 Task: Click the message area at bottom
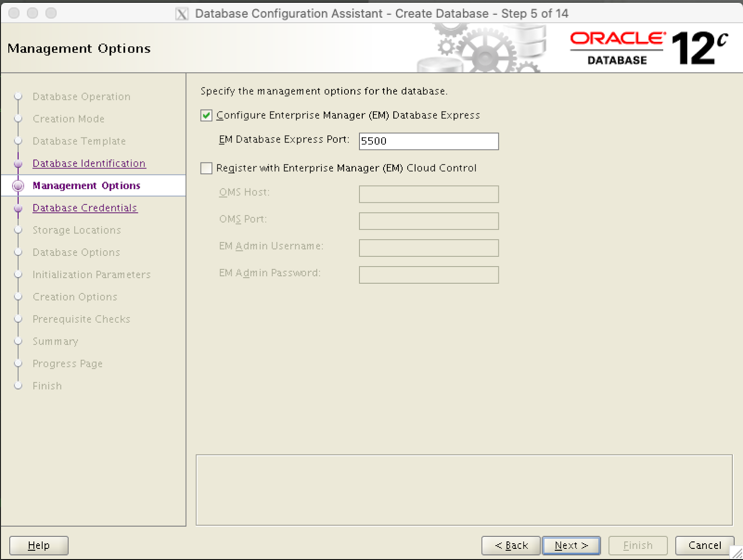coord(464,490)
